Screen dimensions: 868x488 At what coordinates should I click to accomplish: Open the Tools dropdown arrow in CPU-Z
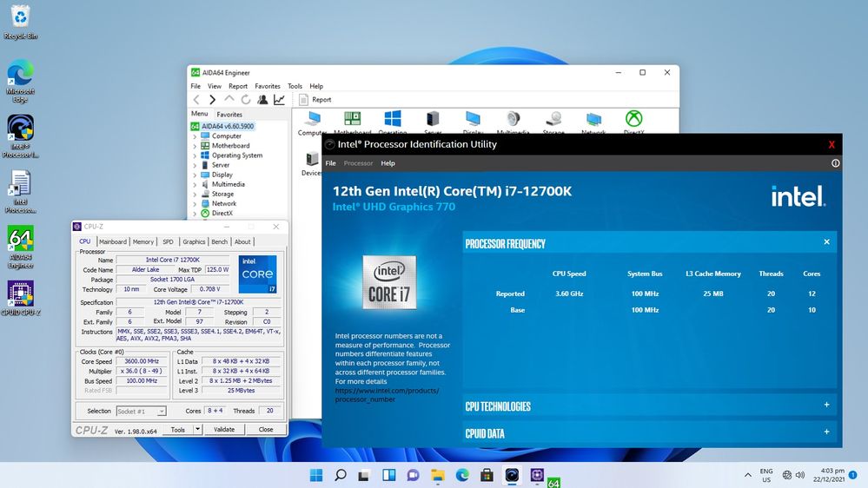pos(197,429)
